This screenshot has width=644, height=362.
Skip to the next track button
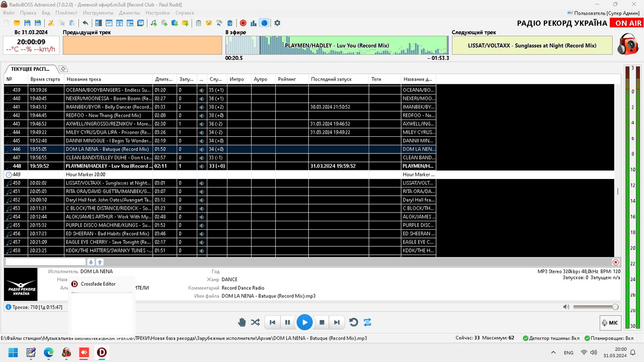point(337,322)
